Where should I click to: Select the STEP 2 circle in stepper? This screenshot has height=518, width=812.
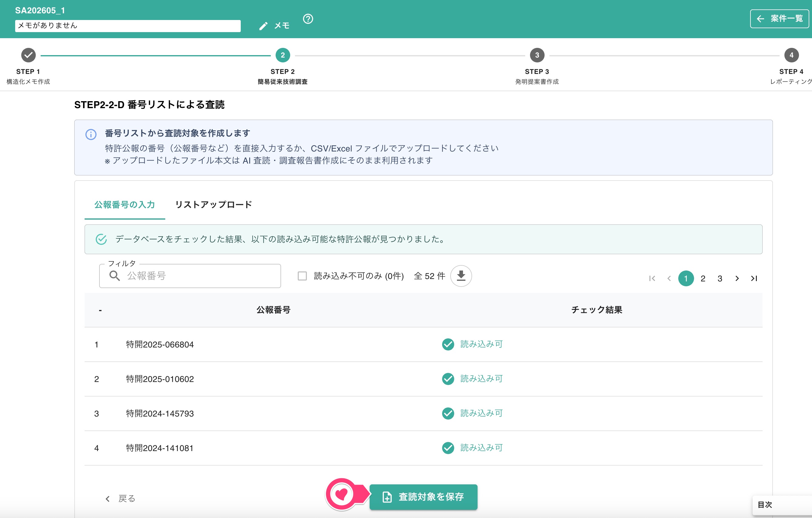283,55
